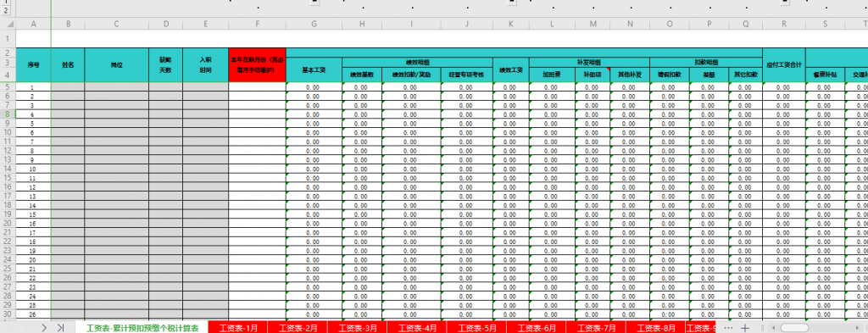
Task: Click the 入职时间 header cell
Action: tap(205, 65)
